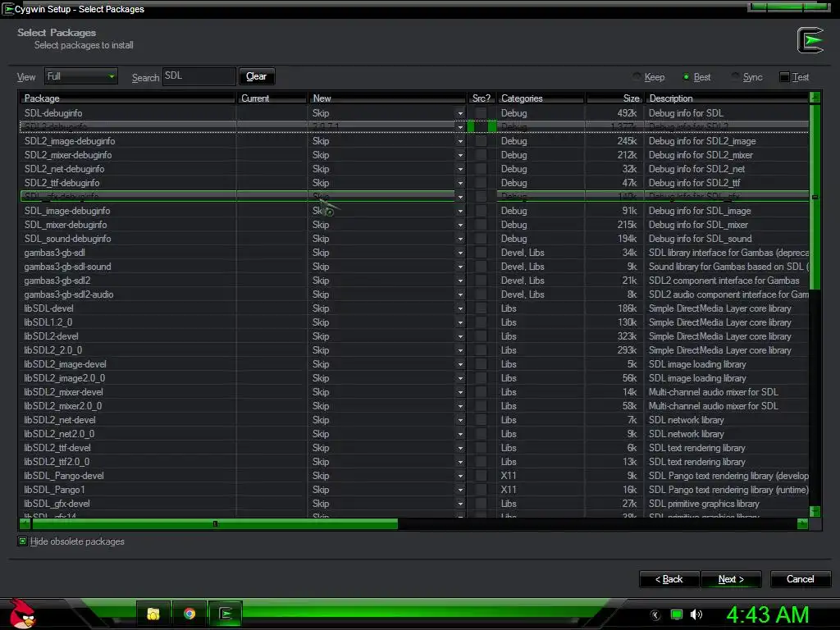Viewport: 840px width, 630px height.
Task: Click Skip for SDL2_ttf-debuginfo
Action: click(321, 183)
